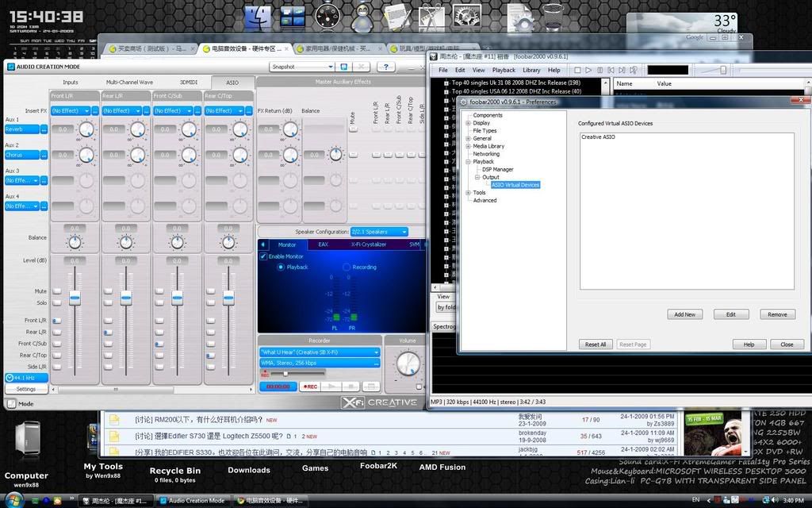Click the ellipsis button beside Reverb
Viewport: 812px width, 508px height.
[44, 129]
